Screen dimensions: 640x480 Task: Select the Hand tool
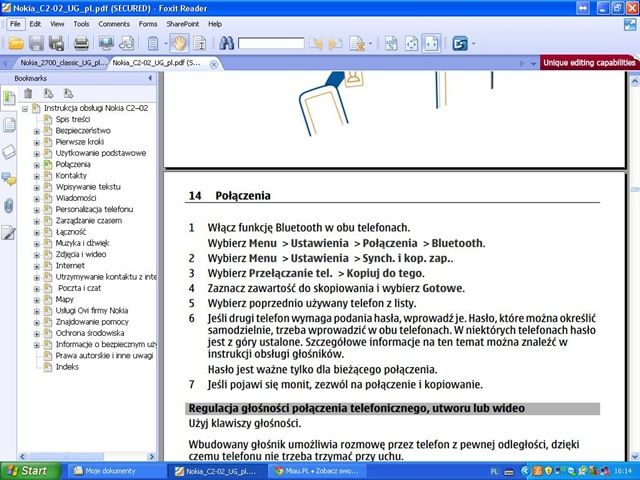pos(179,43)
